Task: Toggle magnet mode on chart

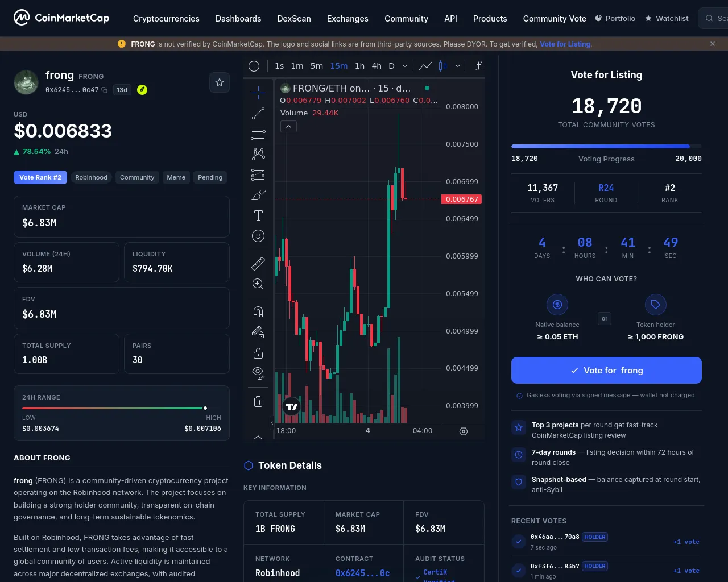Action: [x=258, y=311]
